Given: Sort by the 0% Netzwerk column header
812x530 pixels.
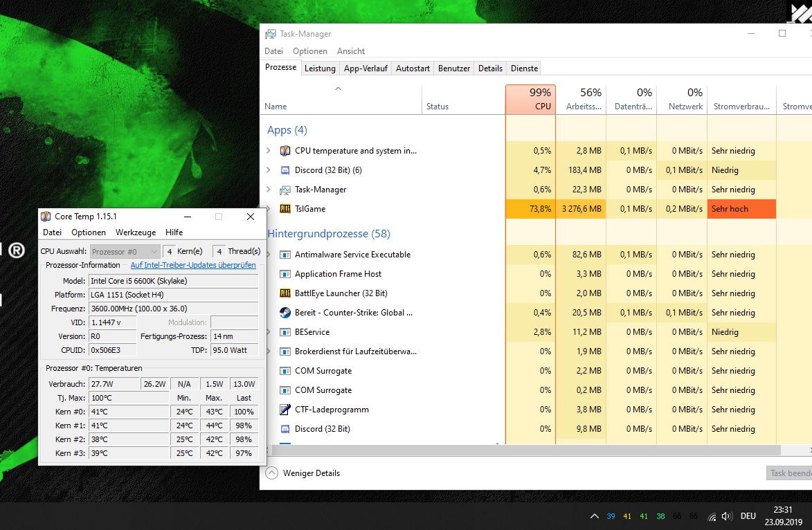Looking at the screenshot, I should (682, 99).
